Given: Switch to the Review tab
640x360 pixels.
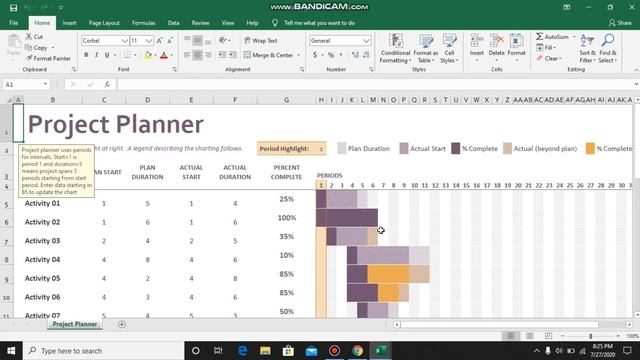Looking at the screenshot, I should (200, 23).
